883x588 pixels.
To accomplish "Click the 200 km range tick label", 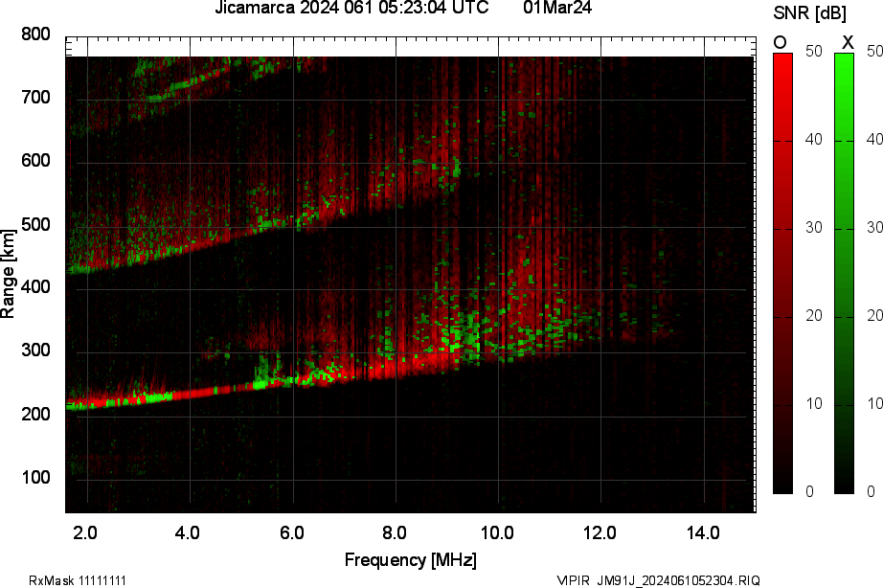I will [35, 414].
